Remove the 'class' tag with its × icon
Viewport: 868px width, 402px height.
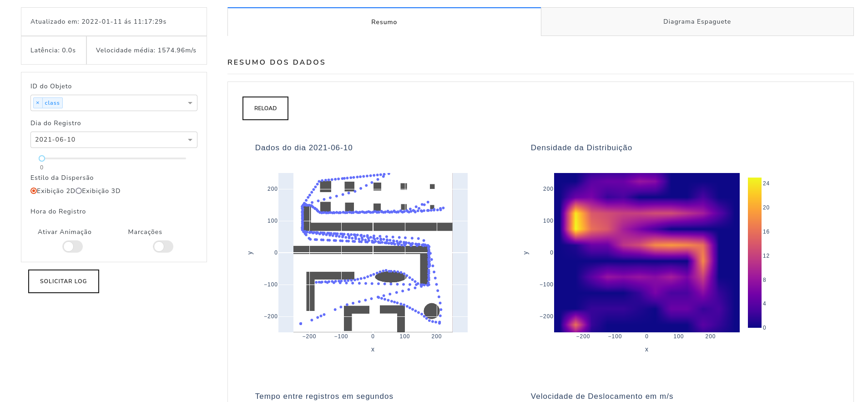click(x=38, y=103)
